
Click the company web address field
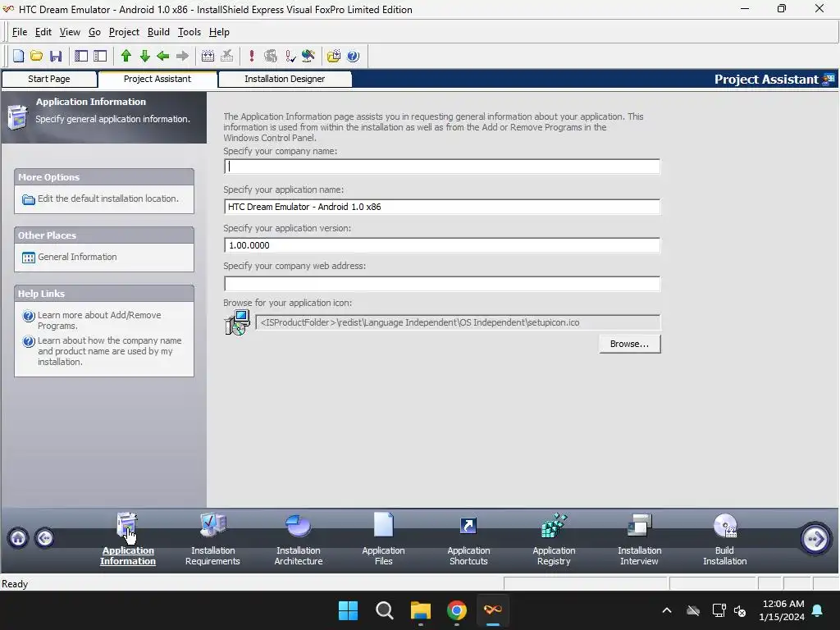tap(442, 284)
